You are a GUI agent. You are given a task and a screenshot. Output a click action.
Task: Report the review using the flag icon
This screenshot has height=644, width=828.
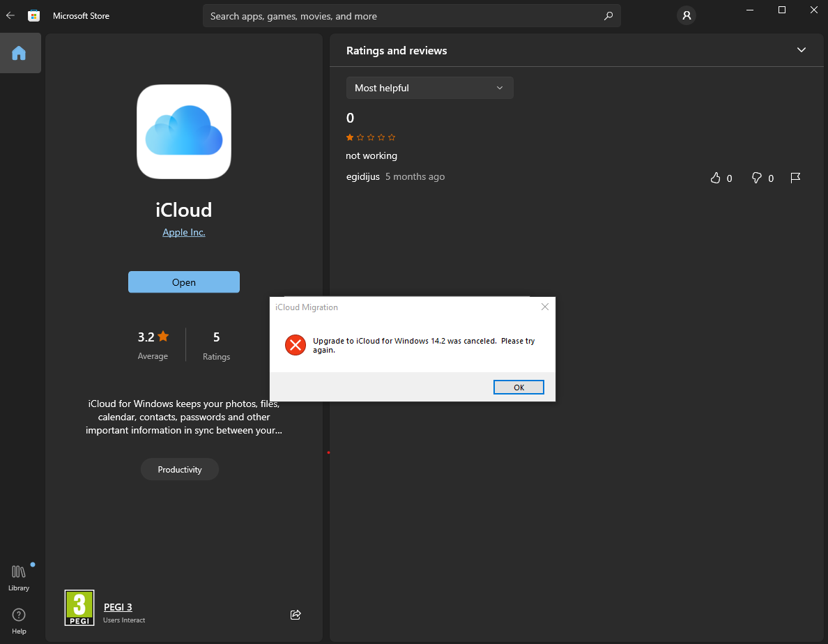[x=795, y=178]
